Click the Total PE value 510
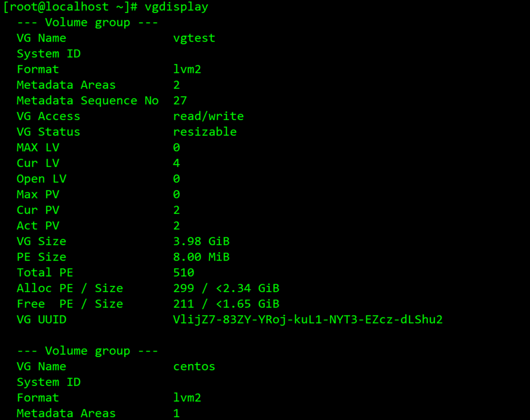 (x=184, y=272)
